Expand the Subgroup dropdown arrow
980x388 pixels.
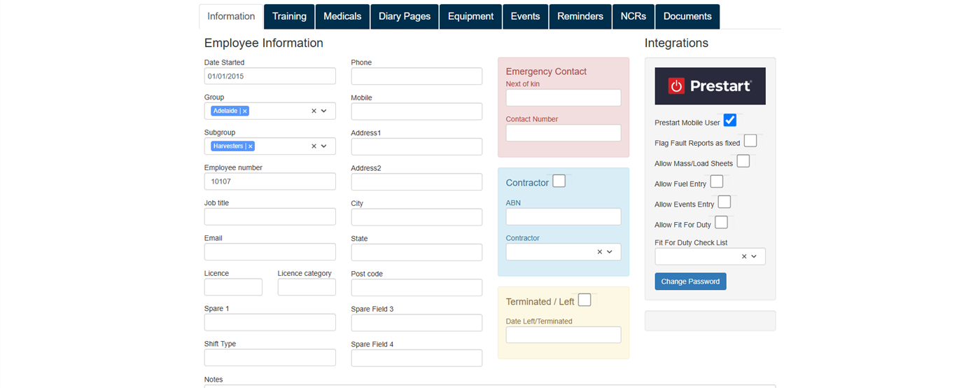[x=324, y=146]
